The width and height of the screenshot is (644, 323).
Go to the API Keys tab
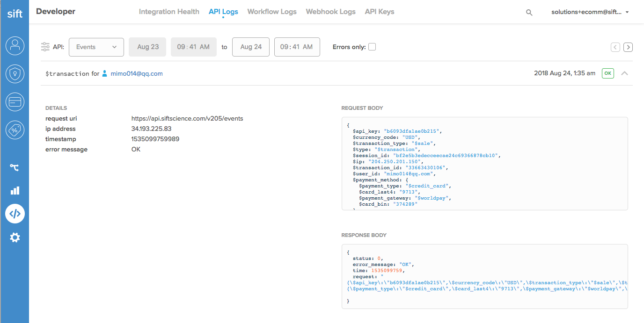click(x=380, y=12)
